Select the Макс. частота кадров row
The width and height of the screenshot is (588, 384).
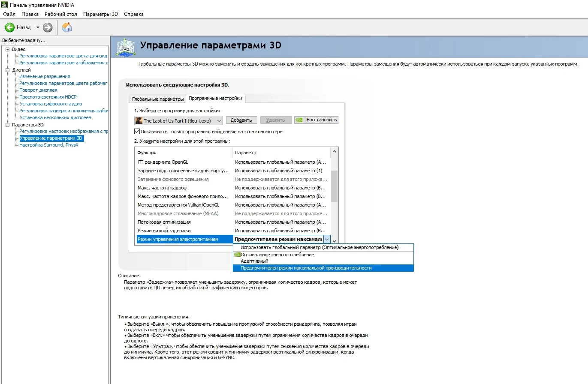[233, 188]
